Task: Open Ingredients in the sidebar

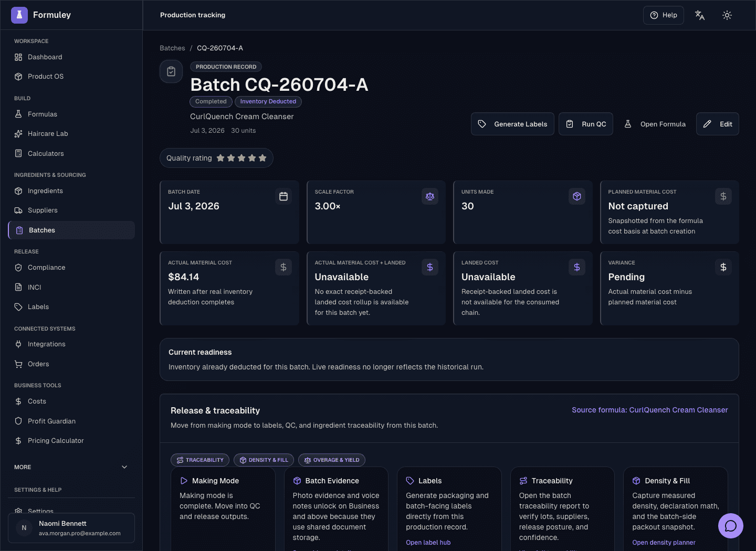Action: 71,191
